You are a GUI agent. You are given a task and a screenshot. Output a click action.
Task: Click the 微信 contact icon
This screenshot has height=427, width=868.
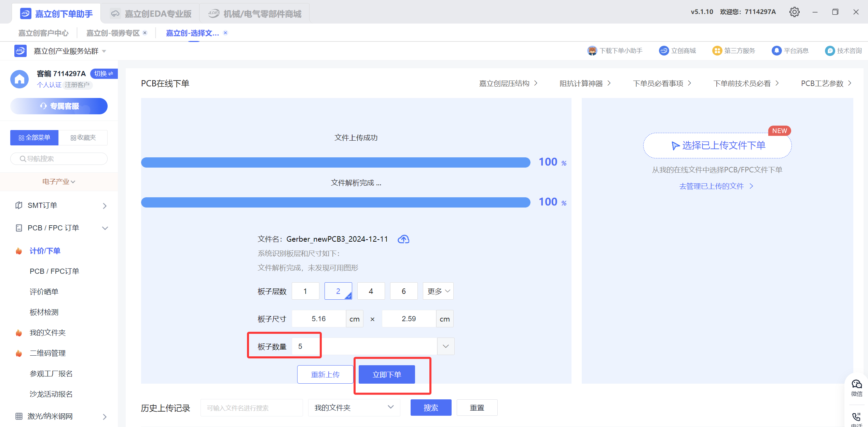(x=856, y=387)
